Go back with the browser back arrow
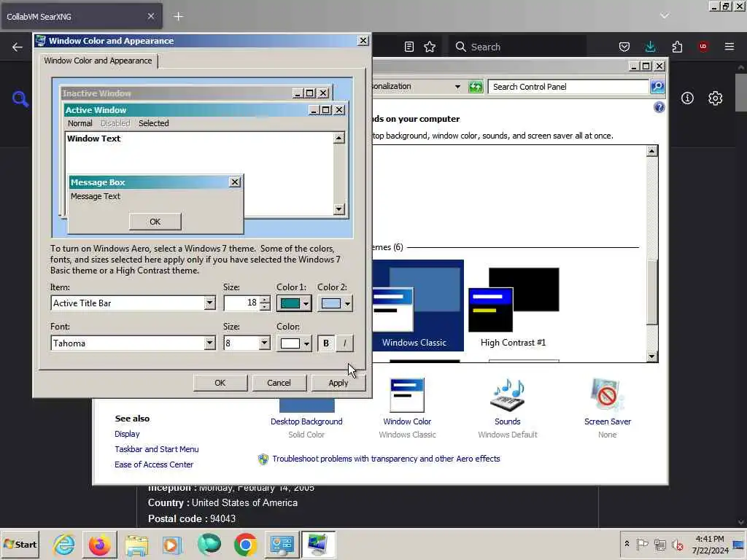 coord(18,47)
